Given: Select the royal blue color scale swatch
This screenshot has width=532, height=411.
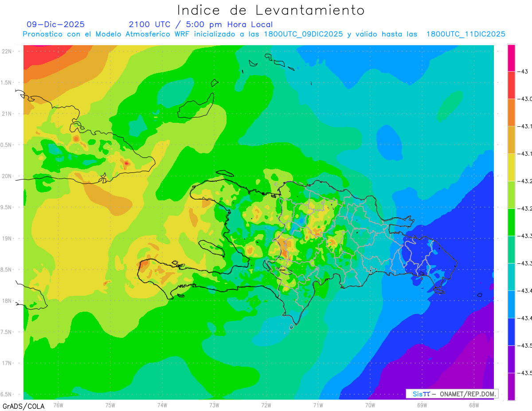Looking at the screenshot, I should tap(511, 332).
